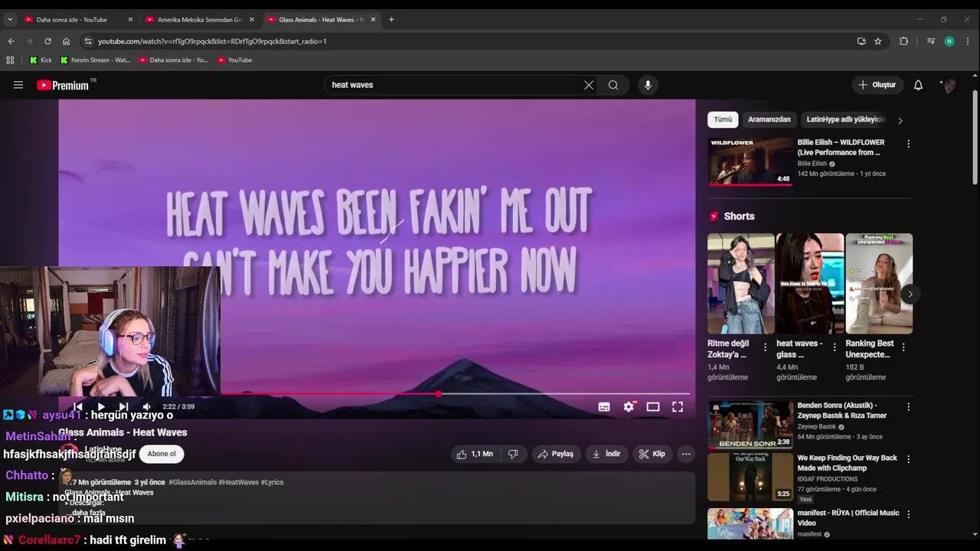Viewport: 980px width, 551px height.
Task: Click the heat waves search field
Action: (x=452, y=85)
